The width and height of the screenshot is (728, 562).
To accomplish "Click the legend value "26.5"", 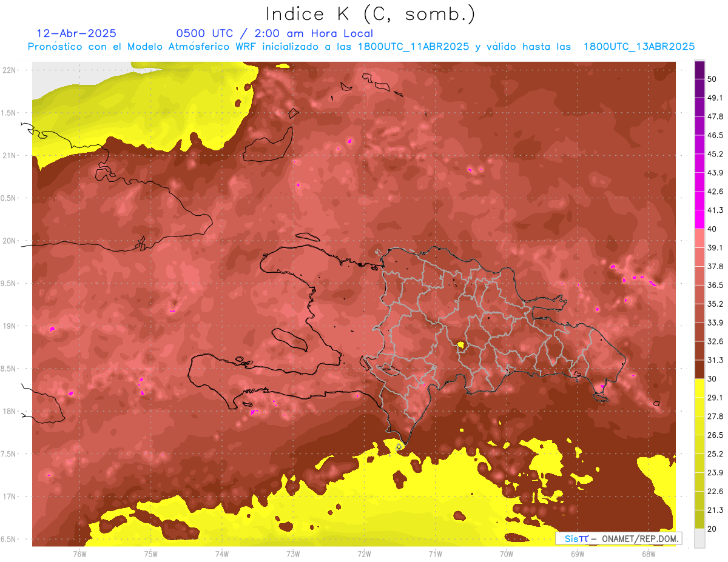I will click(x=715, y=435).
